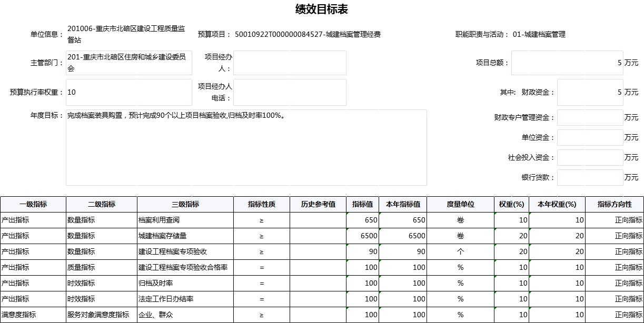This screenshot has width=644, height=323.
Task: Click 指标性质 = in 归档及时率 row
Action: [262, 283]
